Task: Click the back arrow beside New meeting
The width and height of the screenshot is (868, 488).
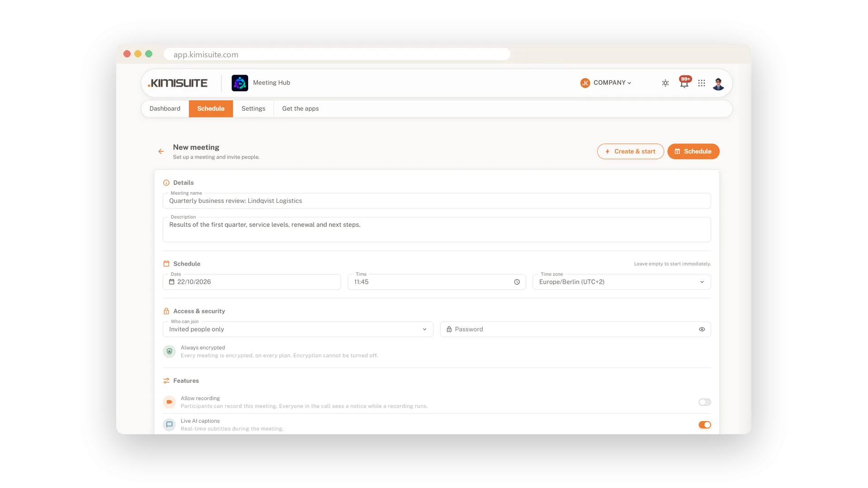Action: click(161, 151)
